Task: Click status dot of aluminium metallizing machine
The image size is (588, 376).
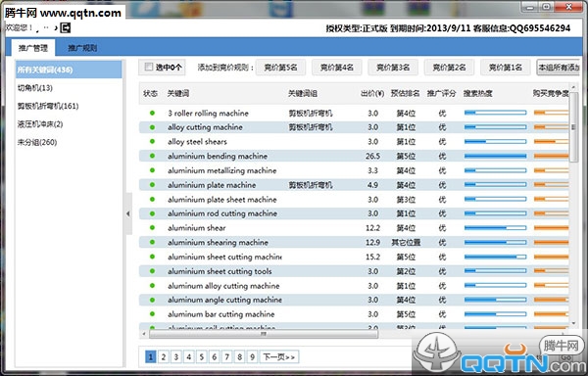Action: click(152, 170)
